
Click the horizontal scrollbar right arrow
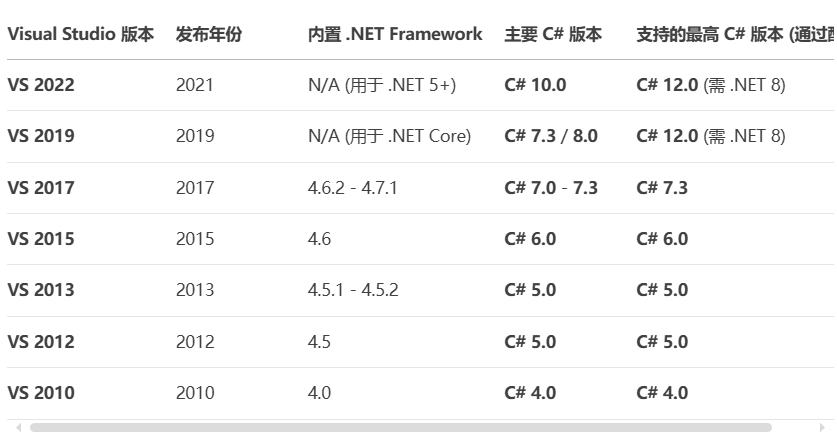coord(822,428)
